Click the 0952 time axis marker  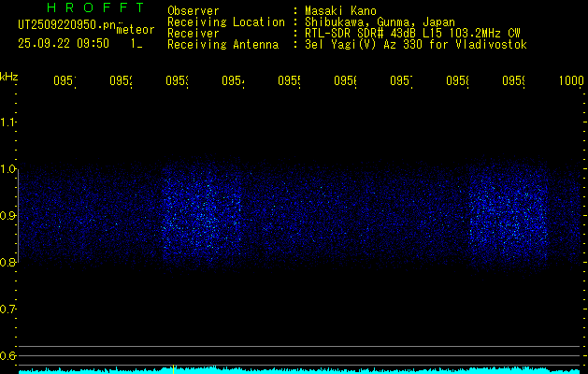(122, 81)
